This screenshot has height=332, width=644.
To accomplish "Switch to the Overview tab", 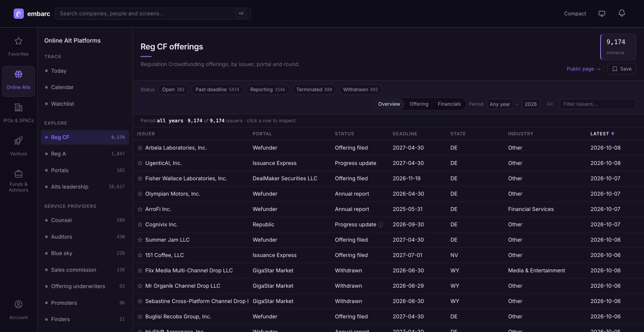I will click(389, 104).
